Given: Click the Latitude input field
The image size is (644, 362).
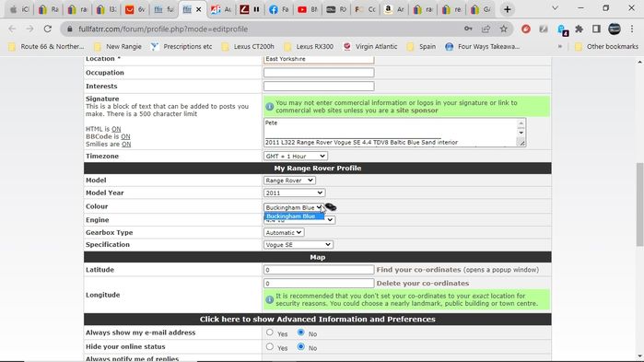Looking at the screenshot, I should [x=319, y=270].
